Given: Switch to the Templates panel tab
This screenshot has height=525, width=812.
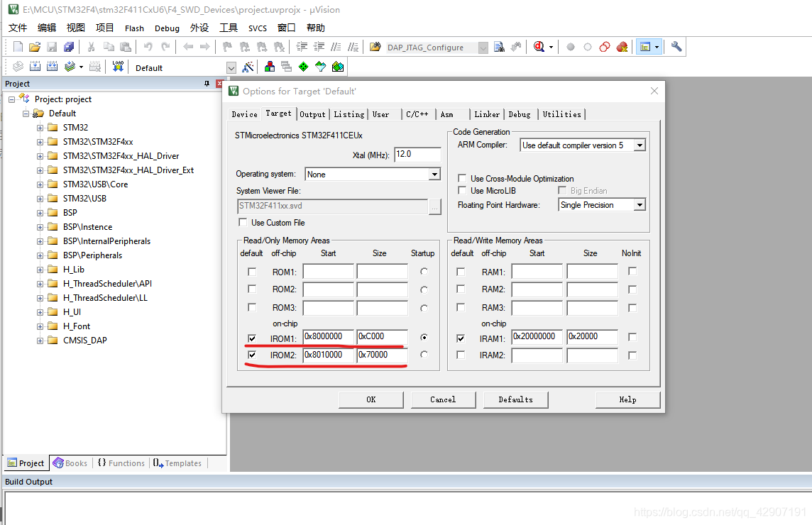Looking at the screenshot, I should pyautogui.click(x=177, y=463).
